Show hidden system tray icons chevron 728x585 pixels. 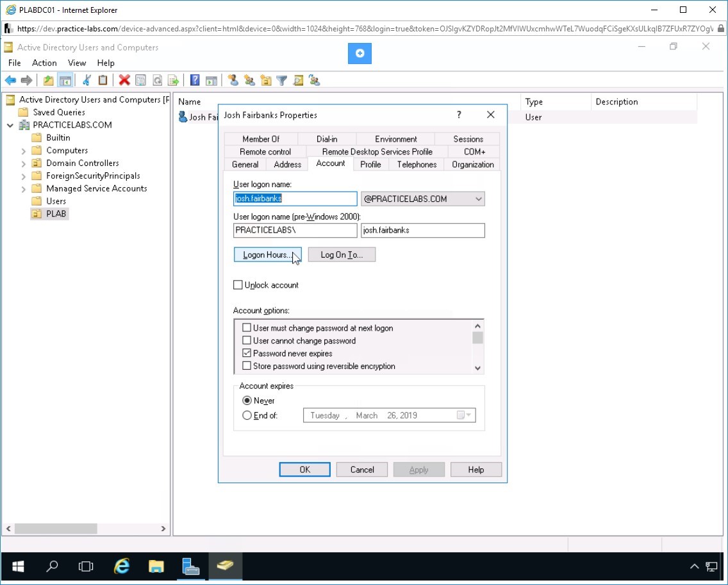tap(694, 566)
